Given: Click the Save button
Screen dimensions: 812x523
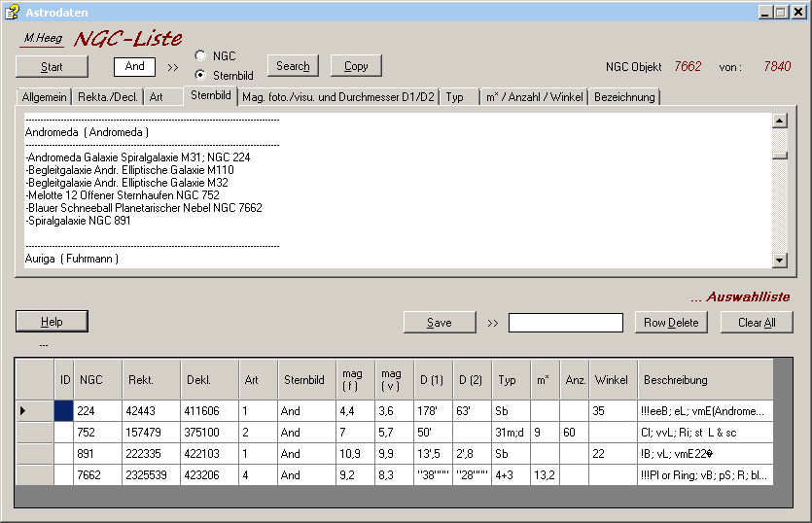Looking at the screenshot, I should pyautogui.click(x=440, y=323).
